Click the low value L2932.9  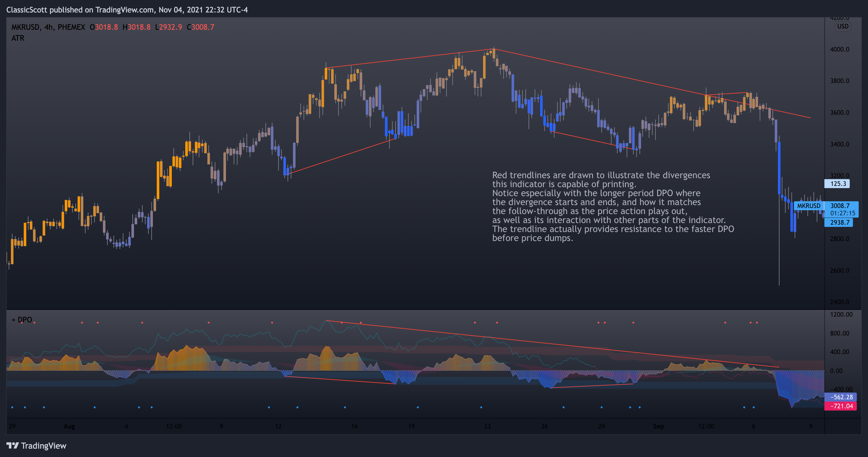click(x=169, y=27)
